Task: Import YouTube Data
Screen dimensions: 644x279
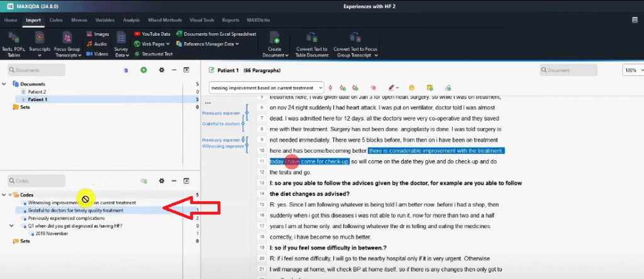Action: click(x=152, y=34)
